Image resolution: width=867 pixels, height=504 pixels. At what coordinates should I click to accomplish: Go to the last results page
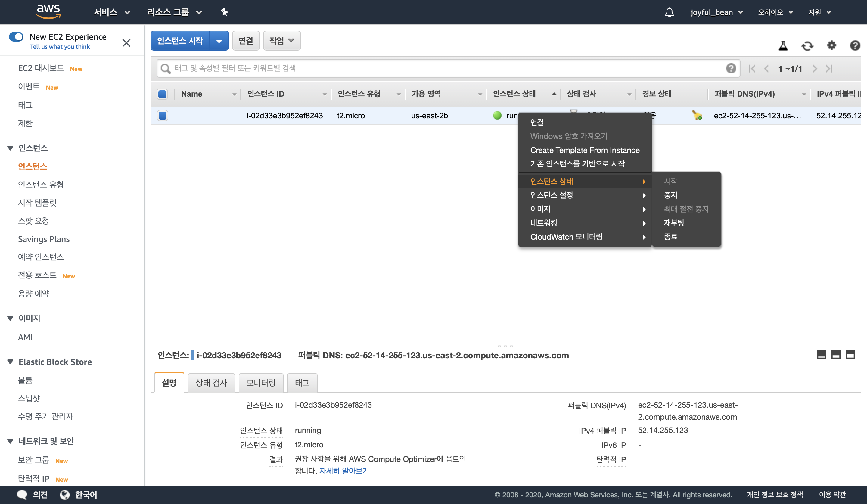click(829, 68)
